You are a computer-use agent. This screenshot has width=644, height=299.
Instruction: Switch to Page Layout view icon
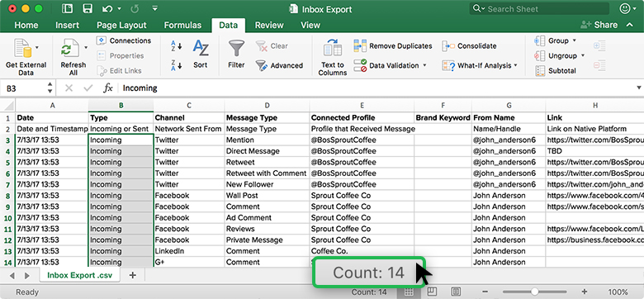[432, 292]
